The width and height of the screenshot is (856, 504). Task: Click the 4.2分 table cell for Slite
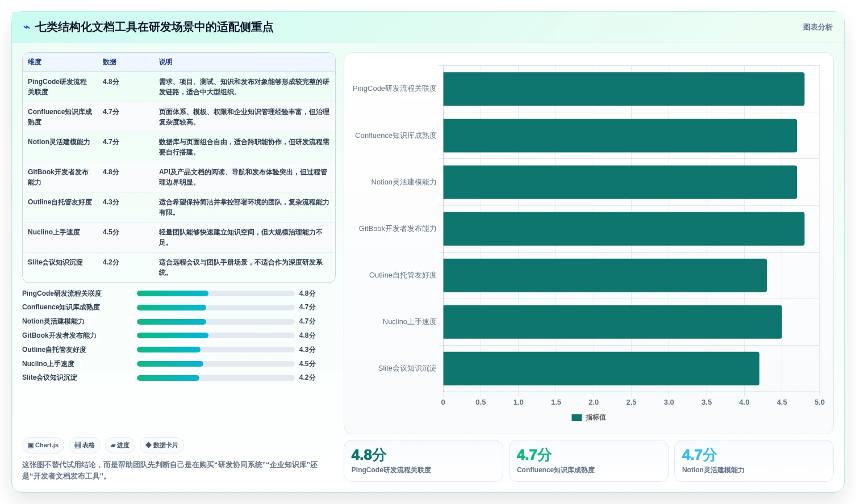pos(111,262)
